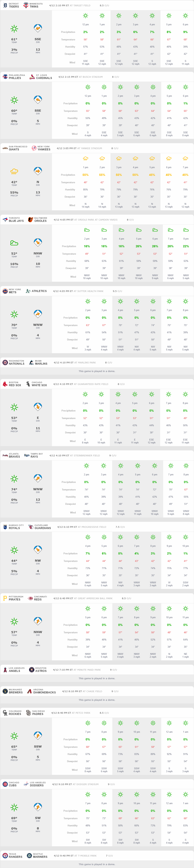The image size is (194, 868).
Task: Click the Washington Nationals logo
Action: pos(5,362)
